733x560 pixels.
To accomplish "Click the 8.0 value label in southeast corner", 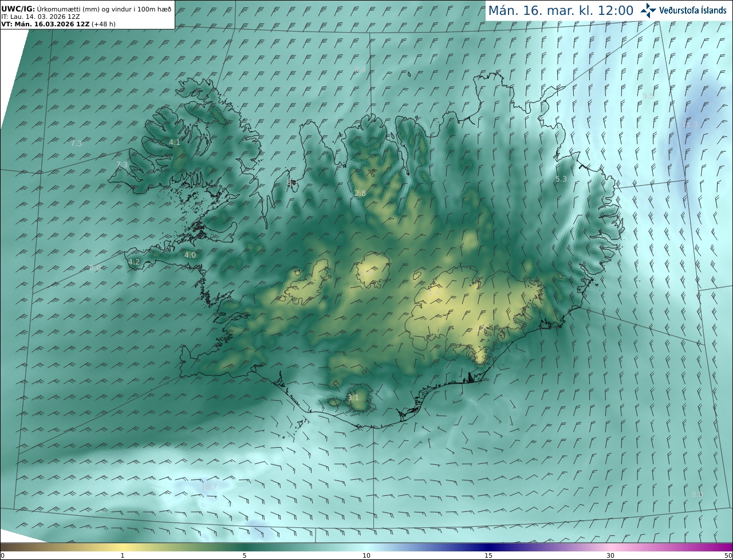I will coord(697,495).
